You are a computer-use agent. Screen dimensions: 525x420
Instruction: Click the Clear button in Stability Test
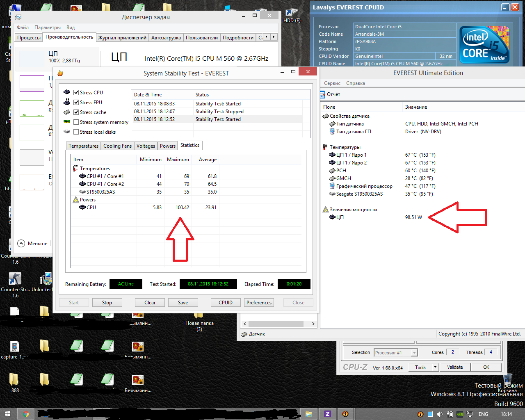click(150, 302)
